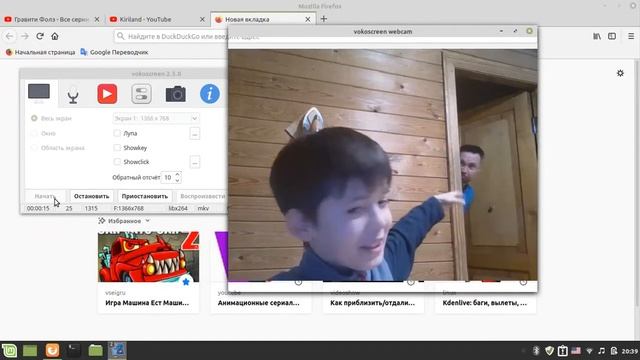Image resolution: width=640 pixels, height=360 pixels.
Task: Click the vokoscreen webcam video preview
Action: tap(382, 165)
